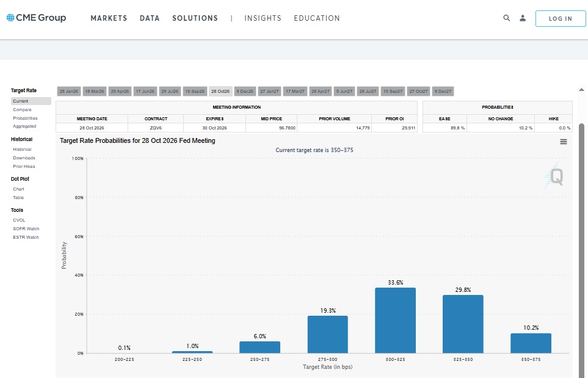Image resolution: width=588 pixels, height=378 pixels.
Task: Open the chart hamburger menu
Action: pos(563,142)
